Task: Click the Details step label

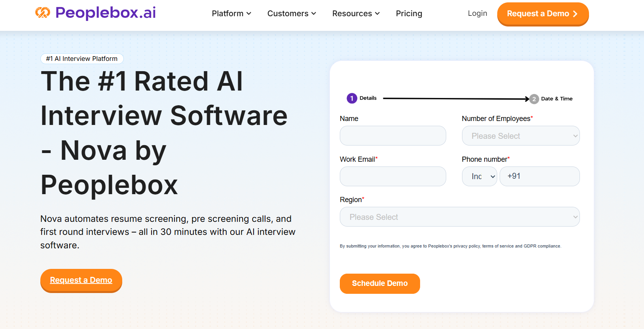Action: (368, 98)
